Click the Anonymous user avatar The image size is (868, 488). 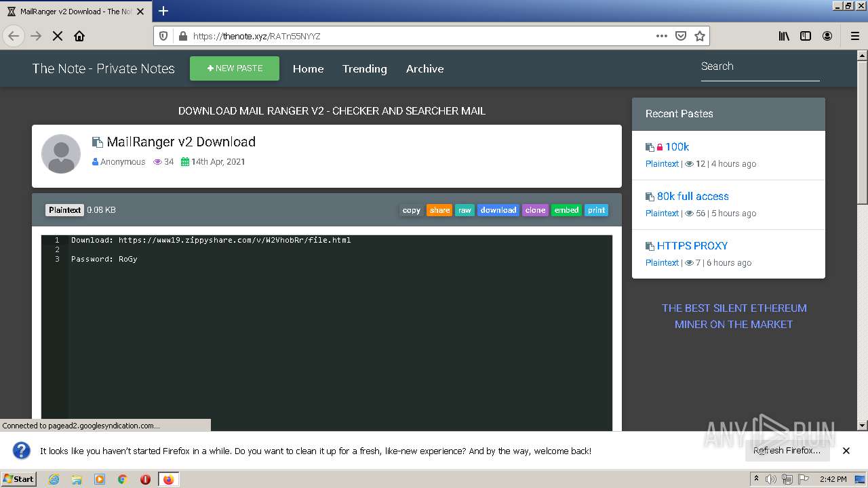pos(61,154)
